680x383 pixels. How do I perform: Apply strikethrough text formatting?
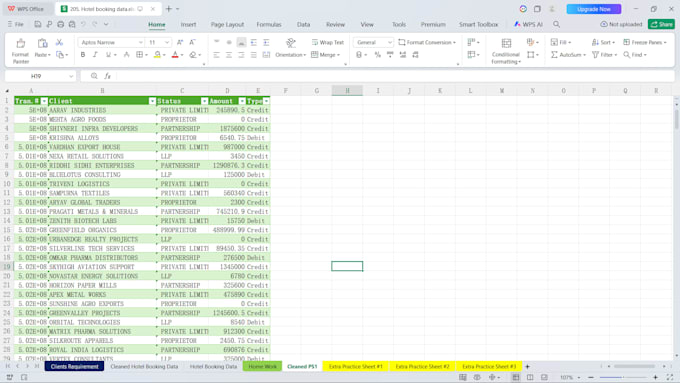click(x=126, y=55)
